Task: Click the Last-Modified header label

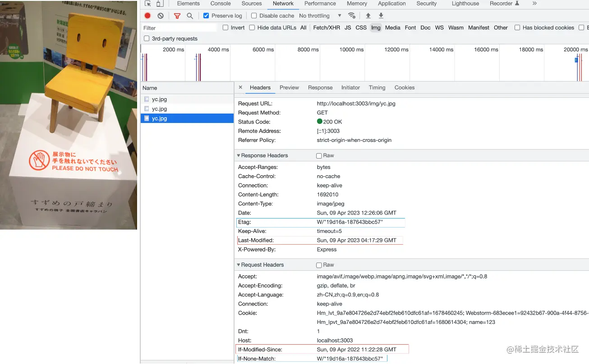Action: click(256, 240)
